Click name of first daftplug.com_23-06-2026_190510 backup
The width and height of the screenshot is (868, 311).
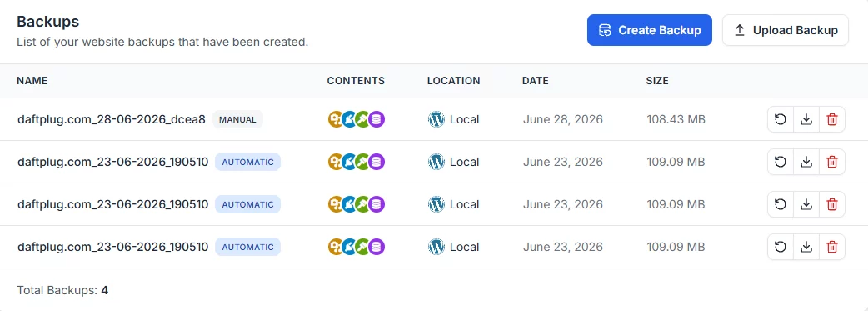[113, 162]
